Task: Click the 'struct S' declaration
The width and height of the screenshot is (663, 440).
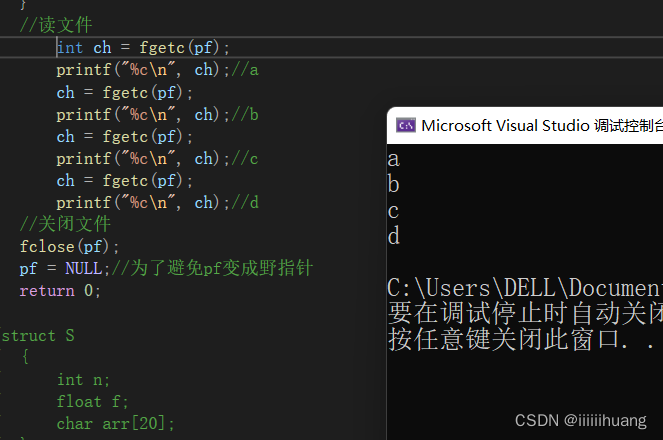Action: tap(38, 336)
